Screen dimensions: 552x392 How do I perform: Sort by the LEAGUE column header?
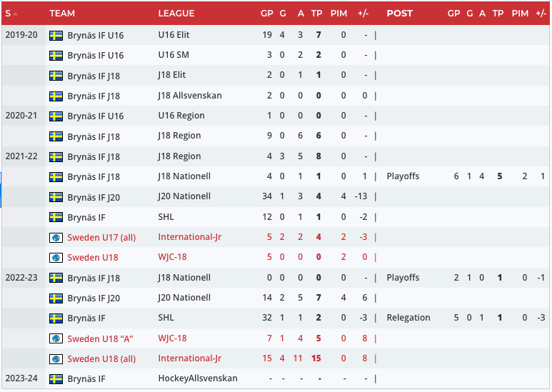[176, 13]
